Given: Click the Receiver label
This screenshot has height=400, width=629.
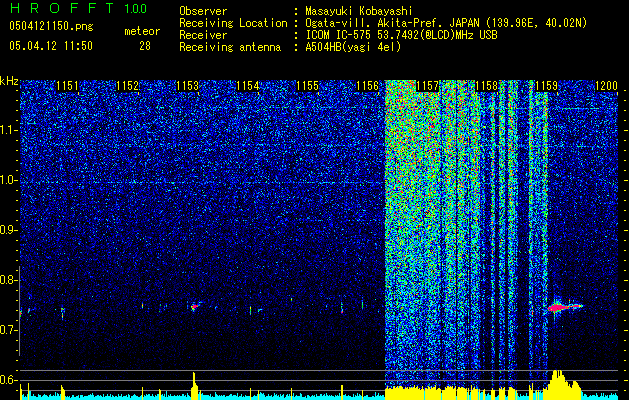Looking at the screenshot, I should click(x=203, y=35).
